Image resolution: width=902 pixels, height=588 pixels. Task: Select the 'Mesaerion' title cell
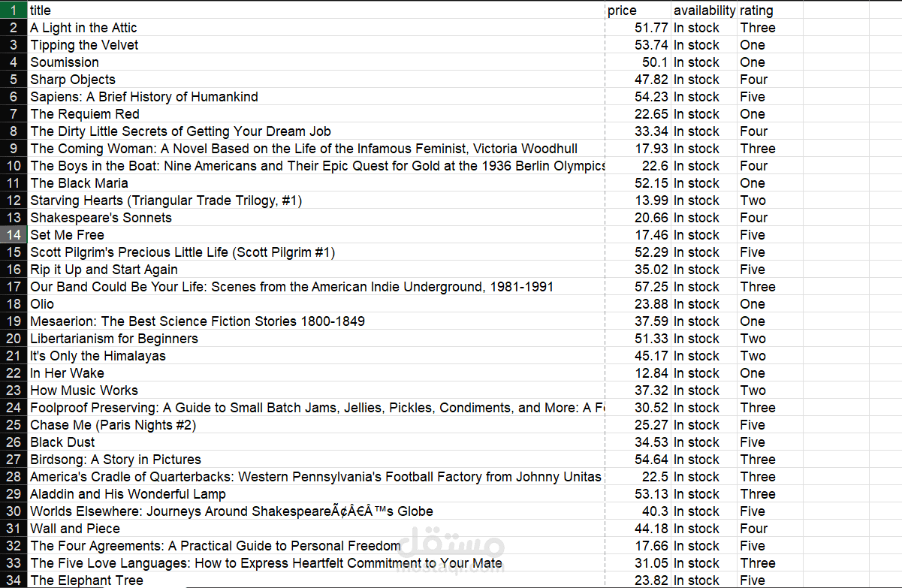(x=317, y=321)
